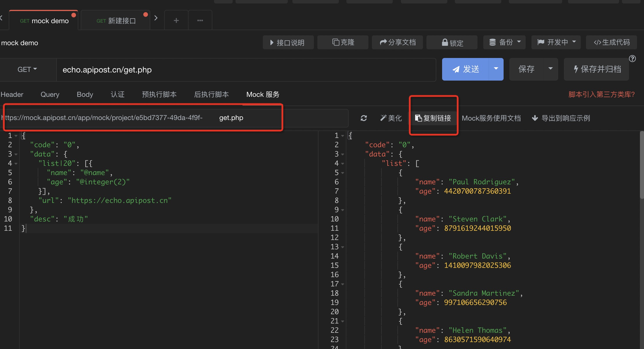Click the refresh mock response icon

pyautogui.click(x=363, y=118)
